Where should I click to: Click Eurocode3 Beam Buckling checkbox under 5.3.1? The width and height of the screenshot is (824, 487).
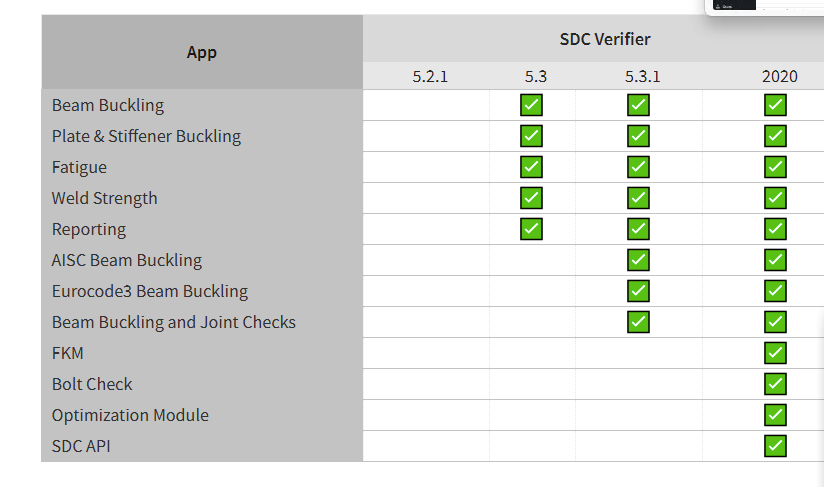638,291
